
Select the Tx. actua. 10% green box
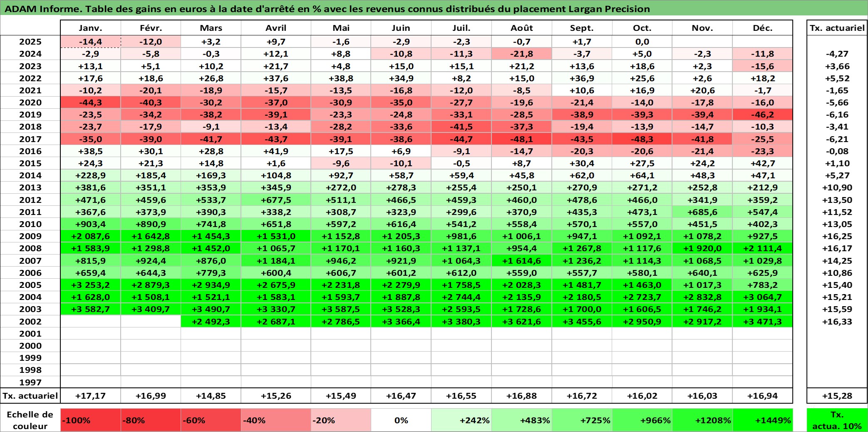[x=837, y=420]
